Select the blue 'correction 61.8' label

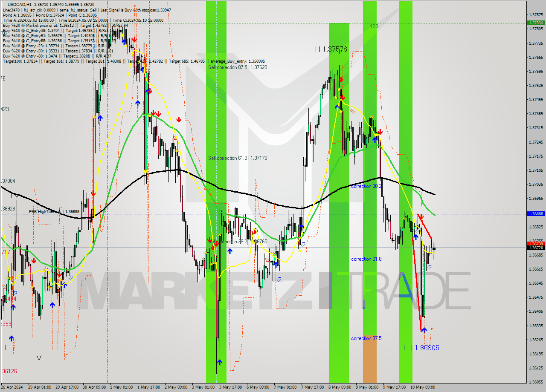tap(366, 259)
